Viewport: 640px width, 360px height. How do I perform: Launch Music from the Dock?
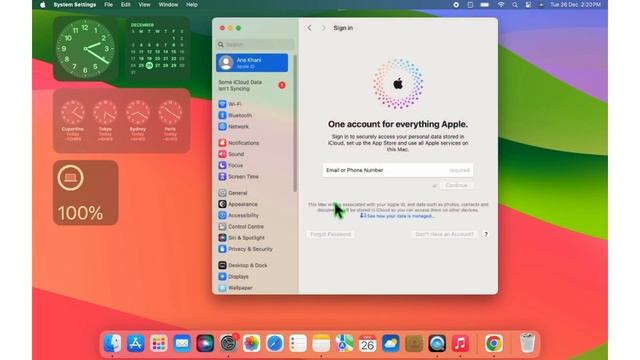click(x=460, y=343)
